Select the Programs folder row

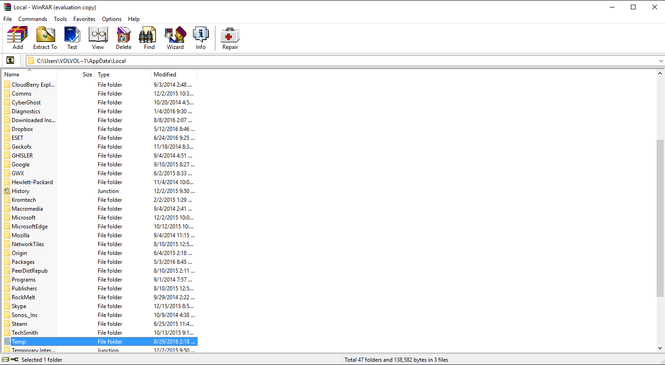click(100, 280)
